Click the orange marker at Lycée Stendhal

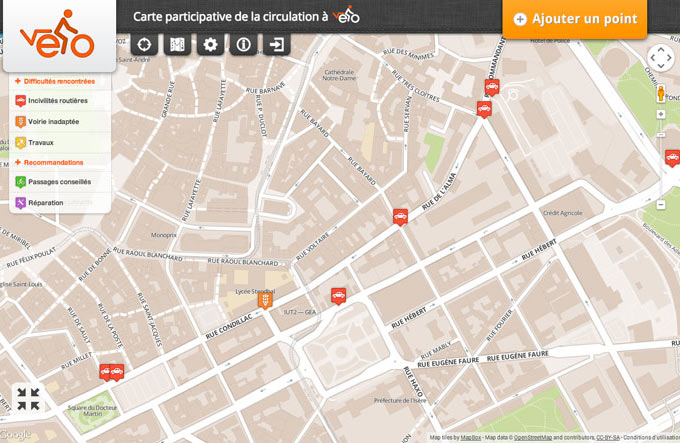[264, 299]
